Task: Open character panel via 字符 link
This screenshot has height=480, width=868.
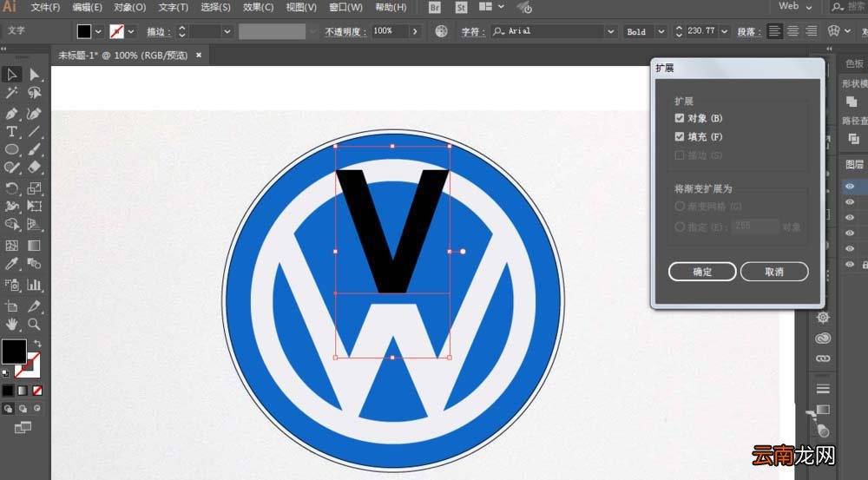Action: coord(473,31)
